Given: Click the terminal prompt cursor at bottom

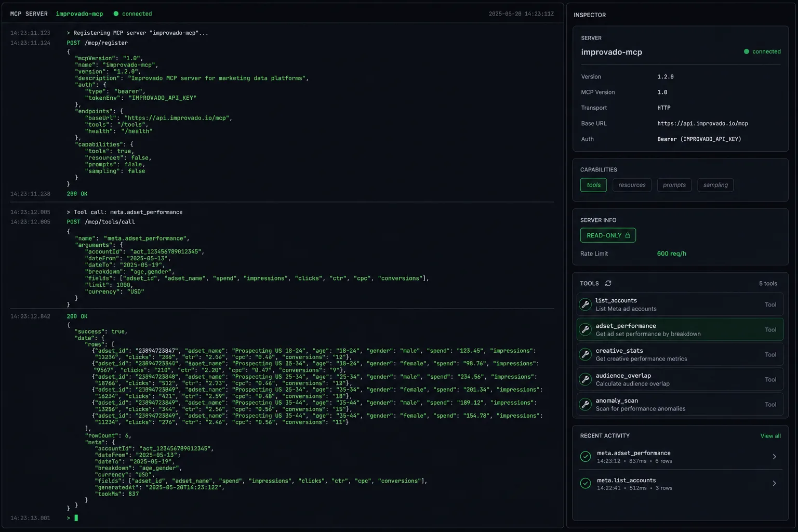Looking at the screenshot, I should 76,518.
